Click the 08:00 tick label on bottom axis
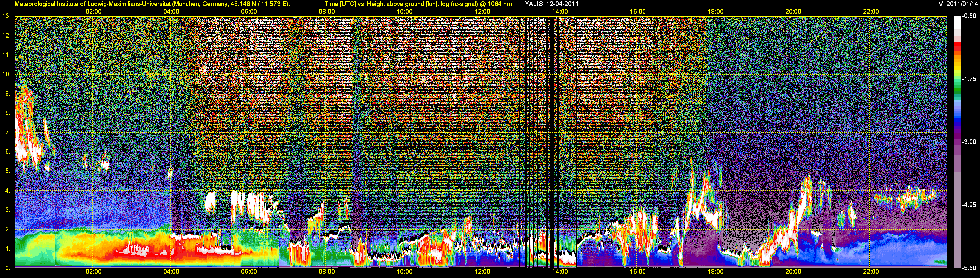980x278 pixels. pos(327,272)
